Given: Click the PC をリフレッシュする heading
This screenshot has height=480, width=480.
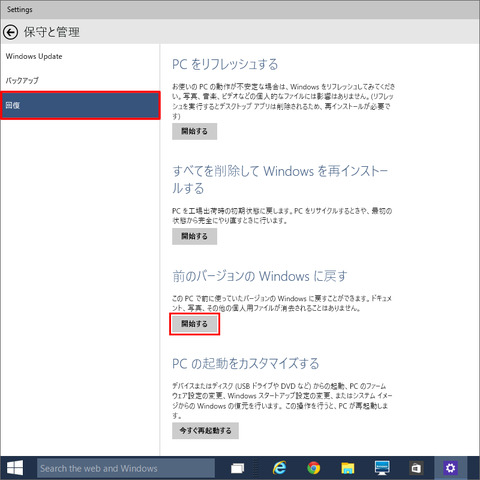Looking at the screenshot, I should [225, 64].
